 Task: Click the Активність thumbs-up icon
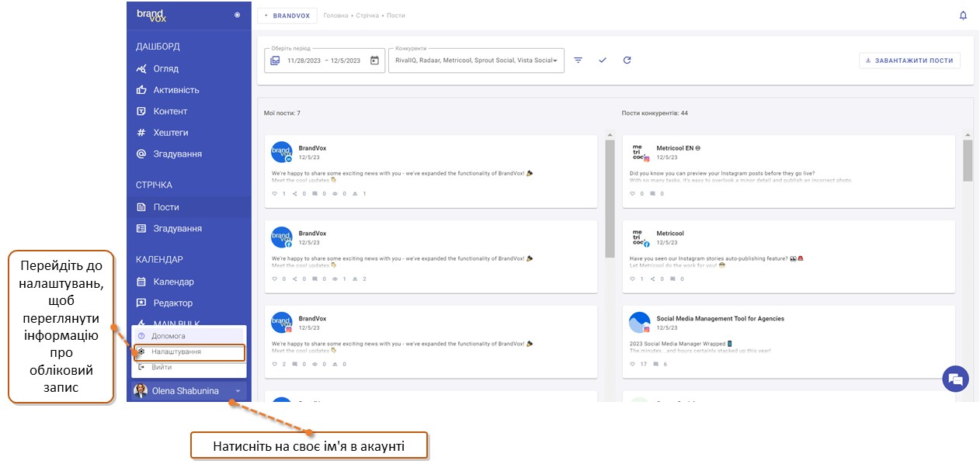pyautogui.click(x=141, y=90)
